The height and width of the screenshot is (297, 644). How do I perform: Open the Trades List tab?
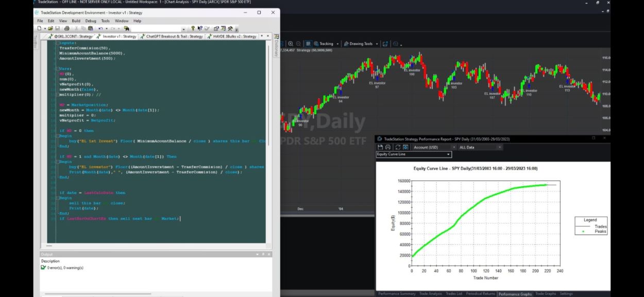(x=454, y=293)
